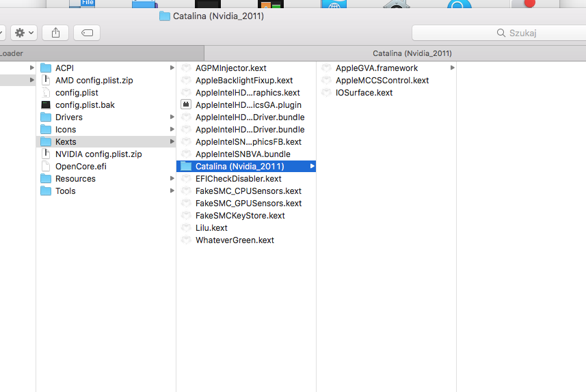
Task: Select the WhateverGreen.kext icon
Action: (186, 240)
